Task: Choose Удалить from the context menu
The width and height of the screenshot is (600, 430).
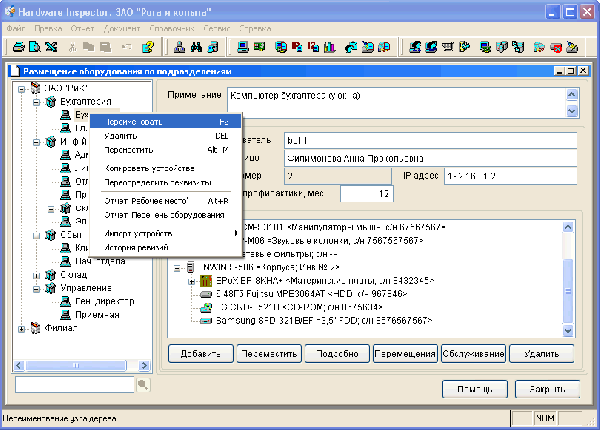Action: pyautogui.click(x=122, y=134)
